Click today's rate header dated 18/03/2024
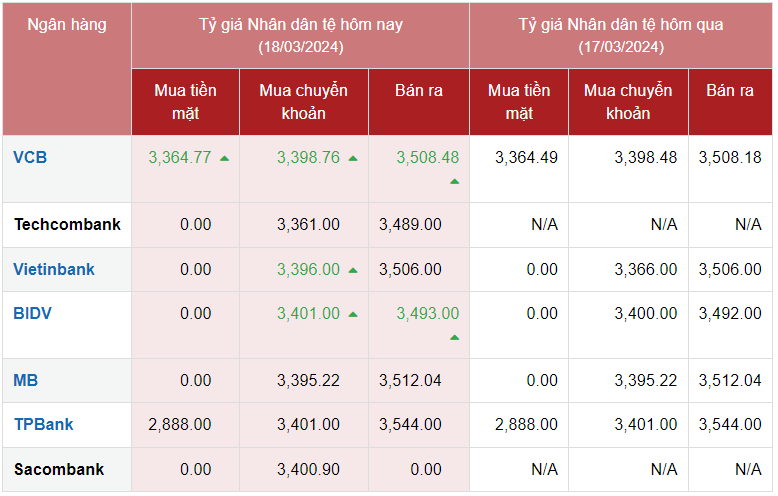This screenshot has width=778, height=496. point(300,35)
